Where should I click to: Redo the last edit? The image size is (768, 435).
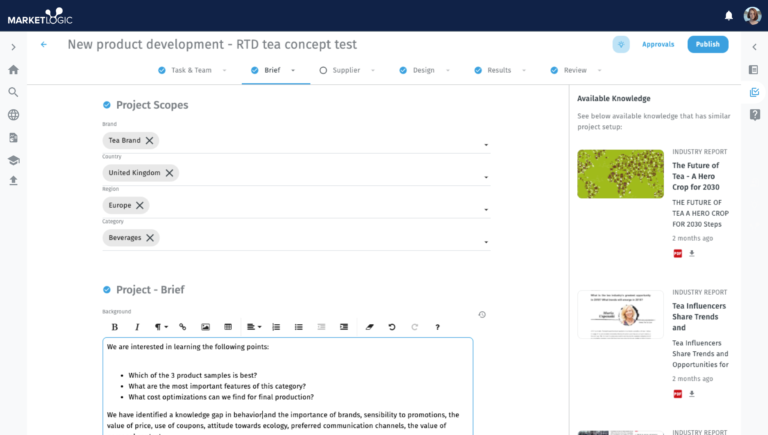[414, 327]
